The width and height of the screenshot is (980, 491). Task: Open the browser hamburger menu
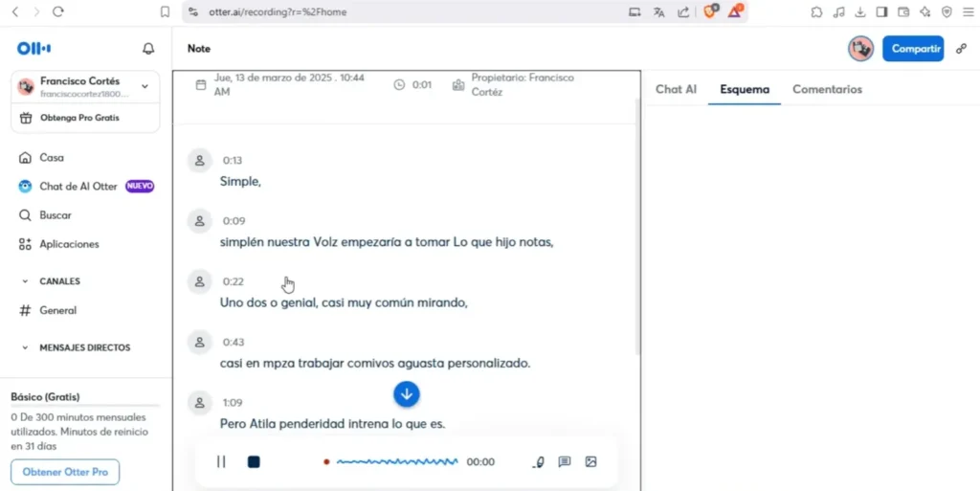tap(969, 11)
